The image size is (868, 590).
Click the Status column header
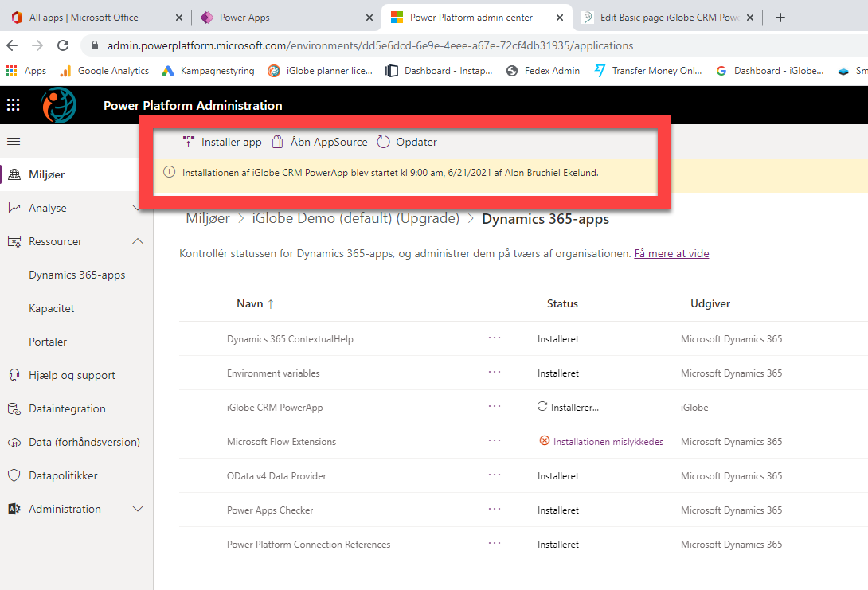[562, 303]
